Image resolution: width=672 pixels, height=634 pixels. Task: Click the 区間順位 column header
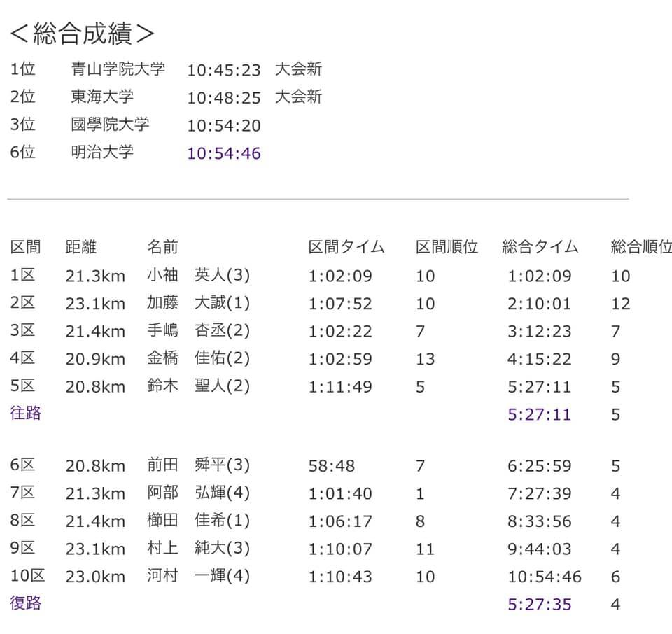coord(447,247)
